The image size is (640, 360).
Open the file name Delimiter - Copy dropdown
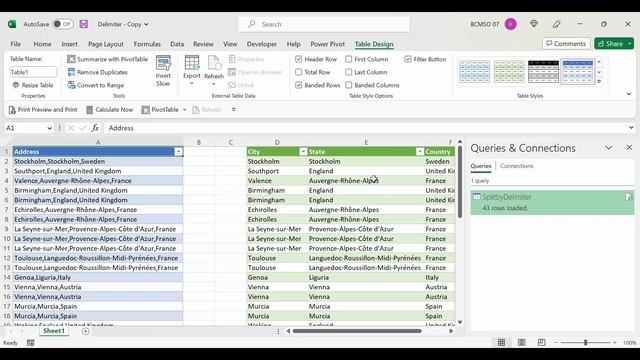click(x=146, y=24)
